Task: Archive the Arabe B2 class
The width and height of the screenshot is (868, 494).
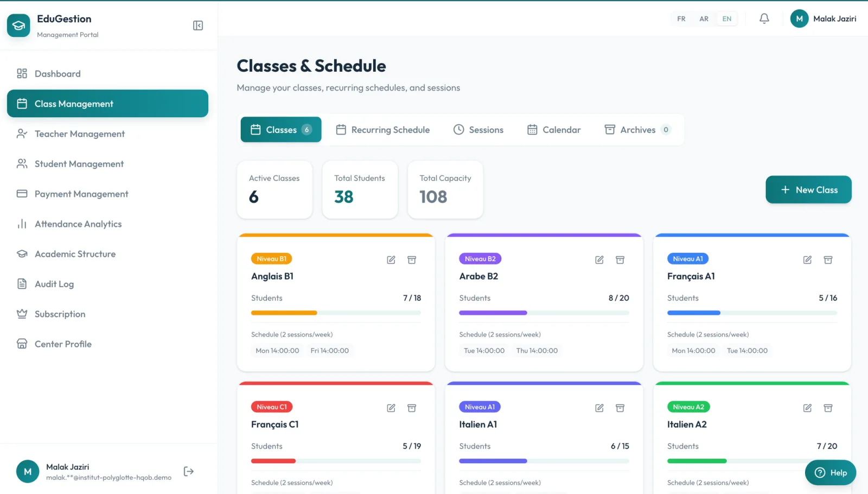Action: (620, 260)
